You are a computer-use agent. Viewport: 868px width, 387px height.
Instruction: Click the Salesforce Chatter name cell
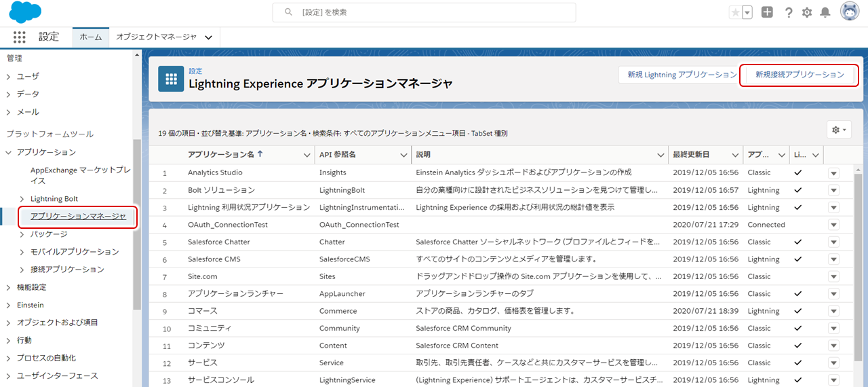219,242
